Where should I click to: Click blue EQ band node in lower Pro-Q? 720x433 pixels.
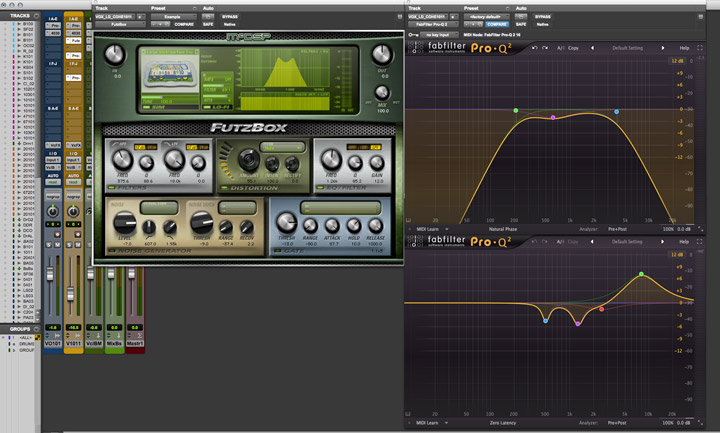545,321
